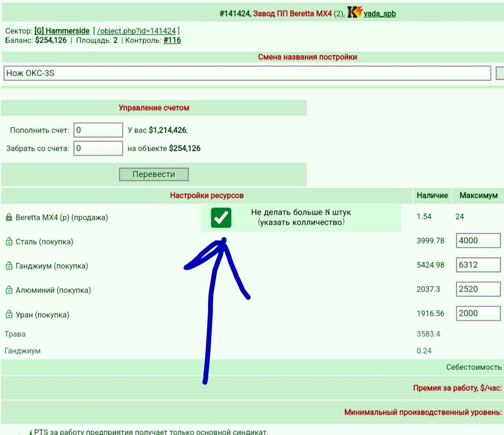Click the Смена названия постройки header
Viewport: 504px width, 435px height.
[308, 57]
